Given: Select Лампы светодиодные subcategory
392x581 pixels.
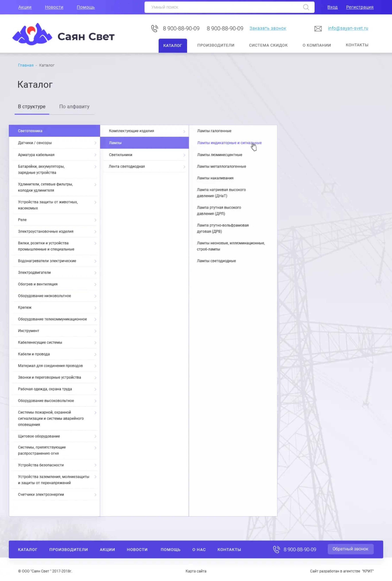Looking at the screenshot, I should click(216, 261).
